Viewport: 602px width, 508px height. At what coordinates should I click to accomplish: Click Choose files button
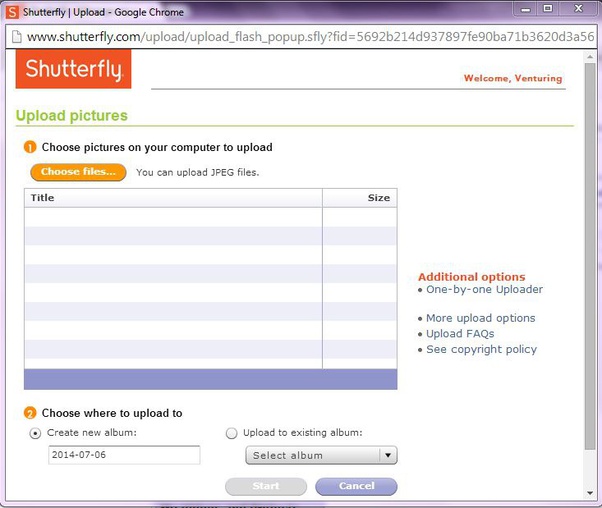pyautogui.click(x=78, y=172)
